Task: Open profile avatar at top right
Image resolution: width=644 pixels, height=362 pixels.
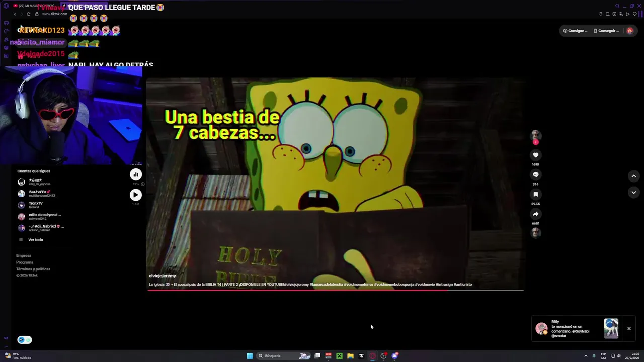Action: pos(630,31)
